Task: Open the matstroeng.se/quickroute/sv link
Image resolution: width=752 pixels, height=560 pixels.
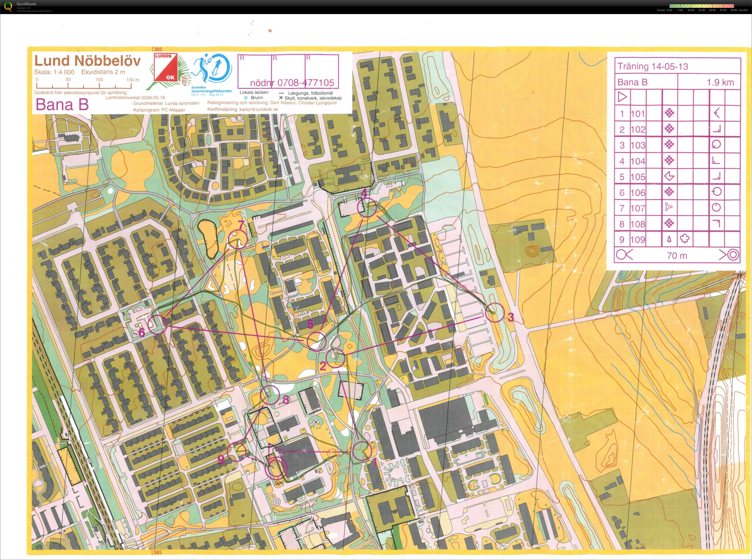Action: click(x=34, y=11)
